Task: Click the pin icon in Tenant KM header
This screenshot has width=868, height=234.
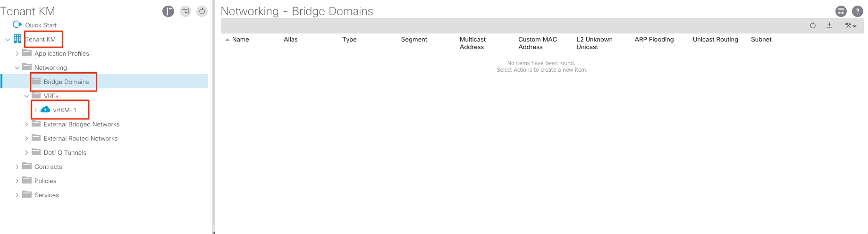Action: click(x=168, y=11)
